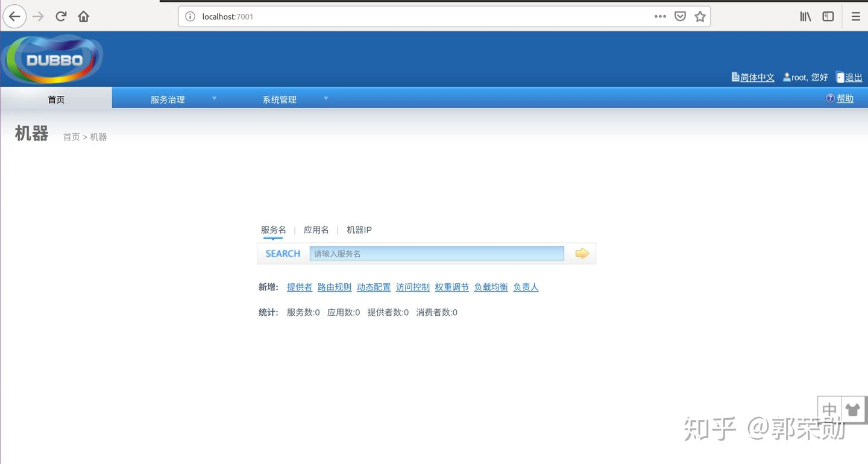Screen dimensions: 868x464
Task: Click the 中 input method indicator
Action: [x=830, y=410]
